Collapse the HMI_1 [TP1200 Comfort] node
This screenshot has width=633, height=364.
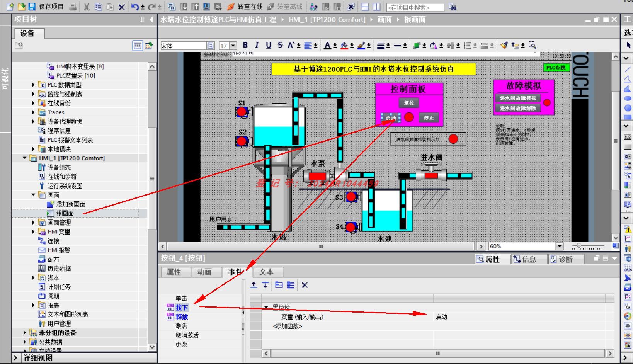pyautogui.click(x=25, y=158)
